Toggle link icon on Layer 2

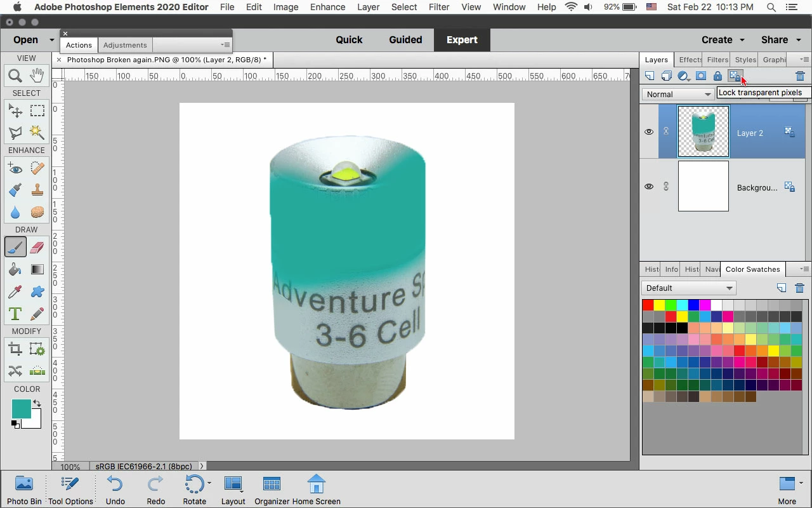(666, 132)
